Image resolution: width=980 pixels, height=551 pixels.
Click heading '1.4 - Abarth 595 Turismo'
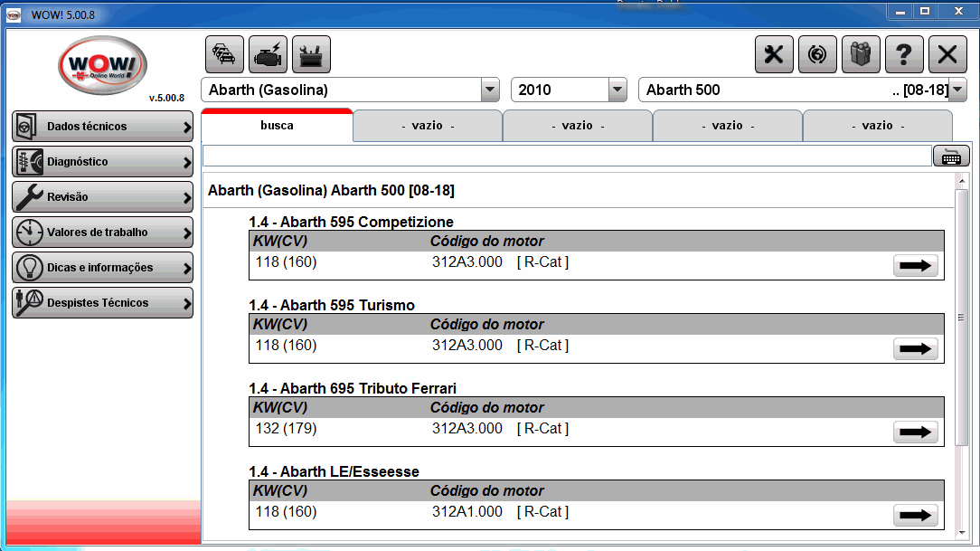[332, 305]
